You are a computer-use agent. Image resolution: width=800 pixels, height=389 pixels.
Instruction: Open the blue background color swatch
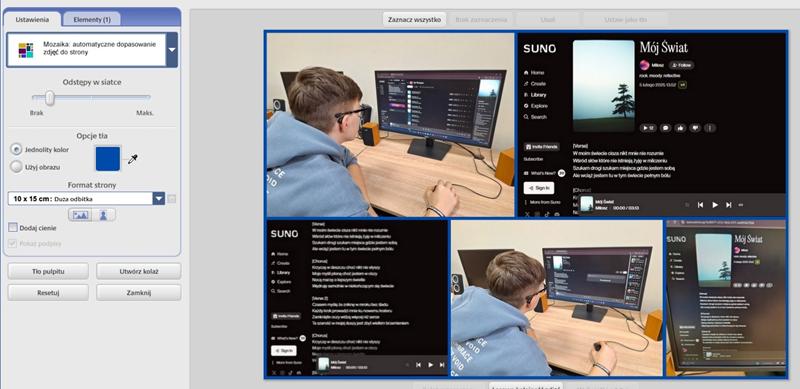(108, 158)
